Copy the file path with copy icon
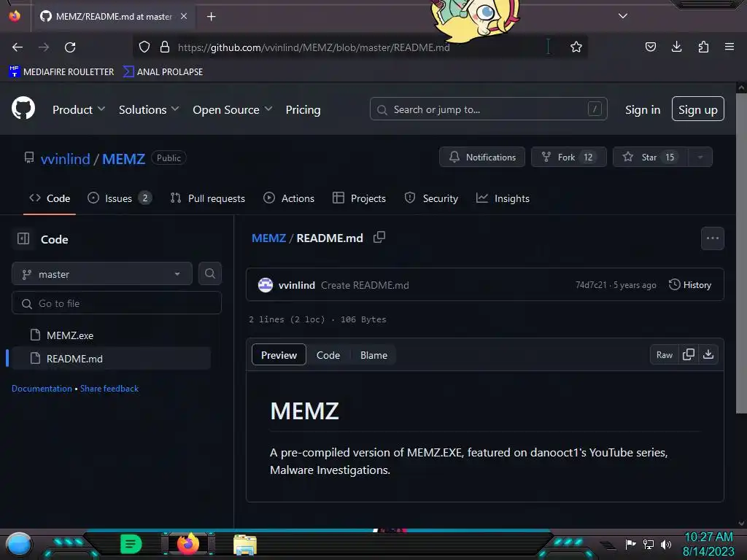 tap(379, 237)
